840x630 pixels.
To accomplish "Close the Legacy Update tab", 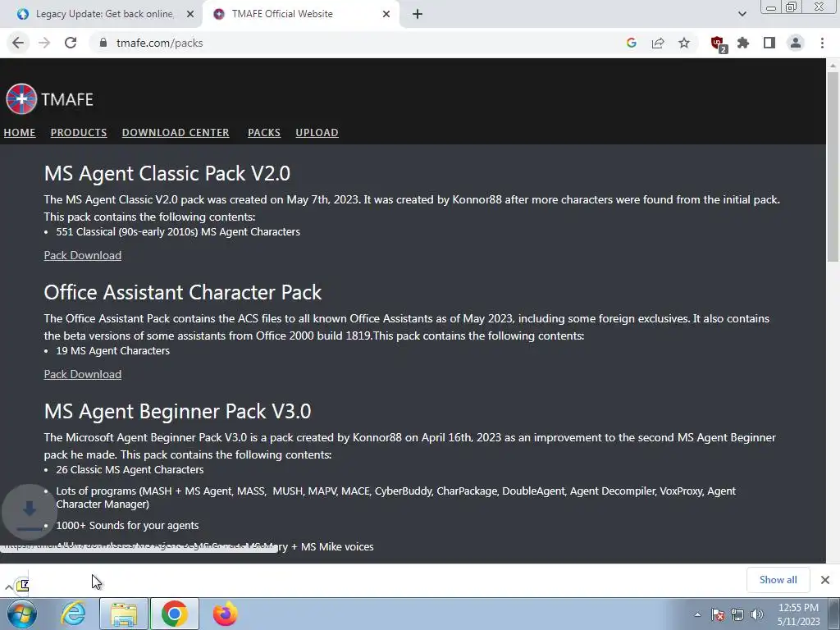I will [x=190, y=14].
